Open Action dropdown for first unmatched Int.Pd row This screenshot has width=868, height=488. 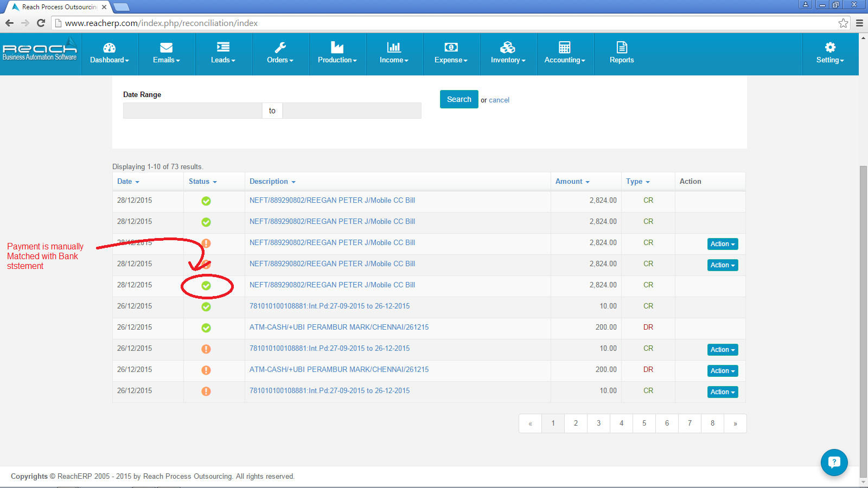[723, 350]
